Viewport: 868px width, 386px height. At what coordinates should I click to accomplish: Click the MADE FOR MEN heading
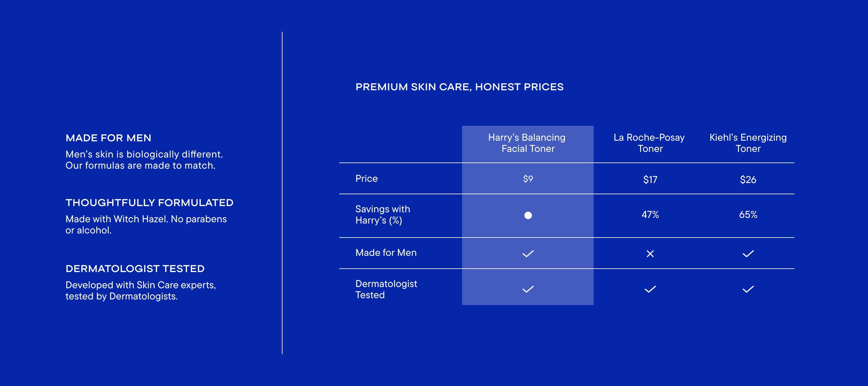click(109, 138)
